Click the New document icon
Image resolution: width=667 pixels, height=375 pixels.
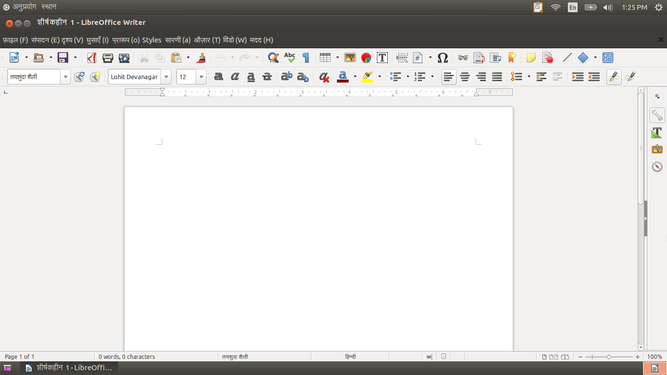(14, 57)
